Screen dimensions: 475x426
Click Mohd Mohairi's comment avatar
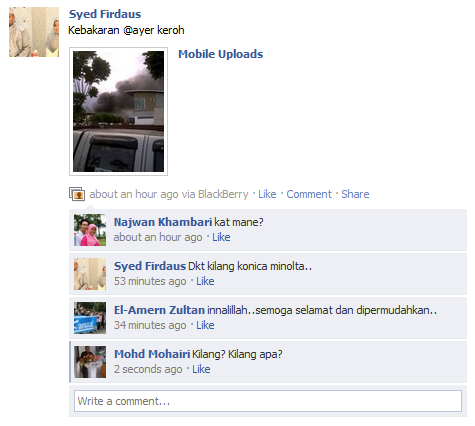click(x=90, y=362)
